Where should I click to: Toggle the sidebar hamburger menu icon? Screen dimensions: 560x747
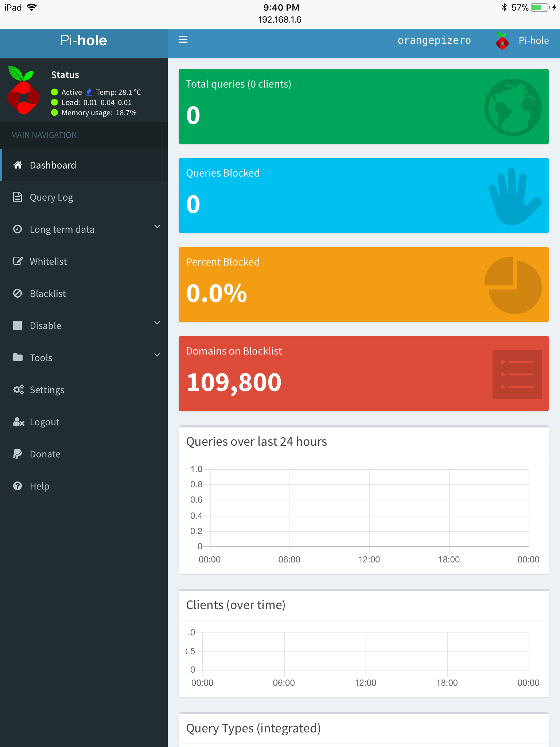pyautogui.click(x=183, y=40)
